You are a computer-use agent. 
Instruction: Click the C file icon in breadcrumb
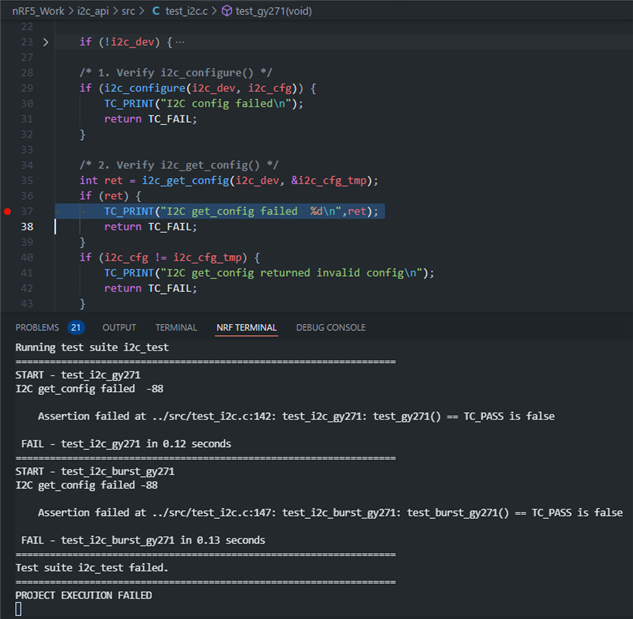click(x=156, y=11)
